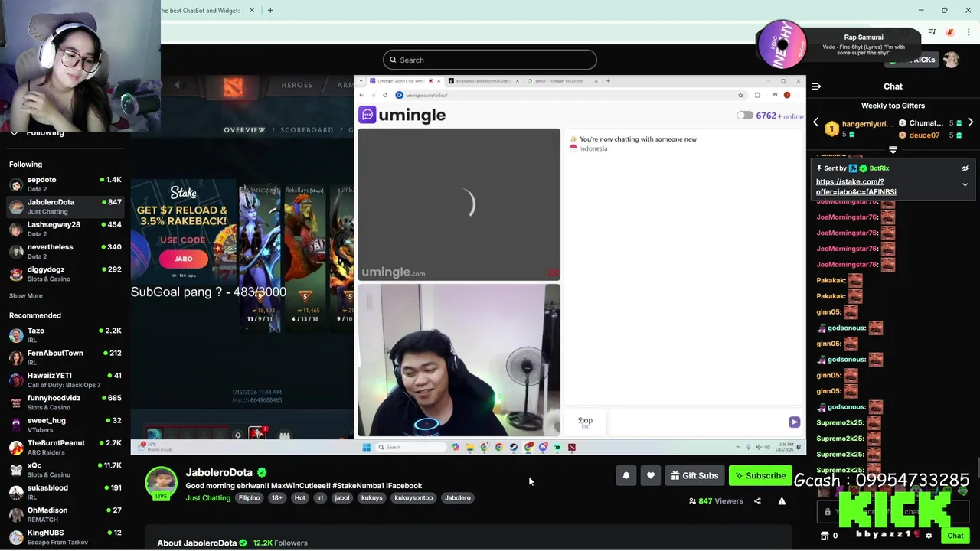980x551 pixels.
Task: Open JaboleroDota profile avatar
Action: (161, 483)
